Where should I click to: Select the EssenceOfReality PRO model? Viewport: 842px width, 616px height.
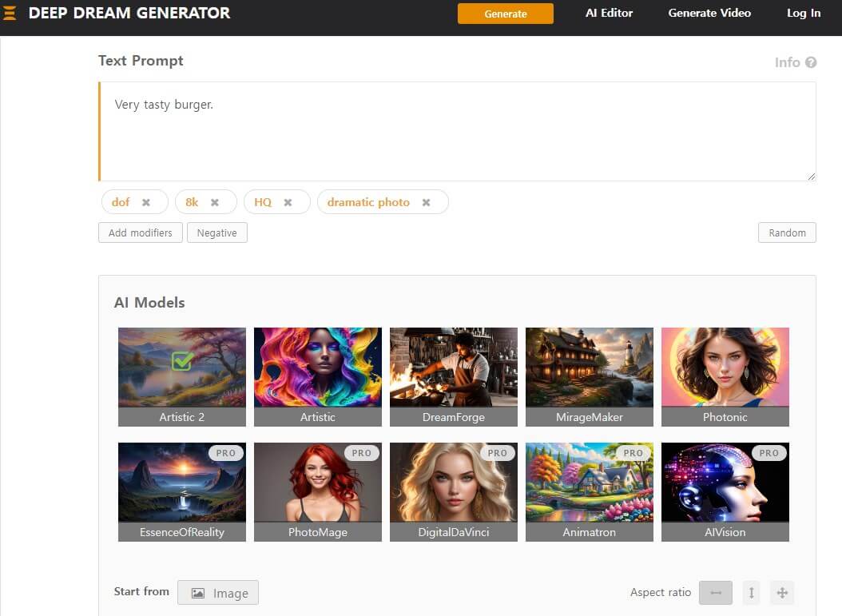(x=182, y=492)
